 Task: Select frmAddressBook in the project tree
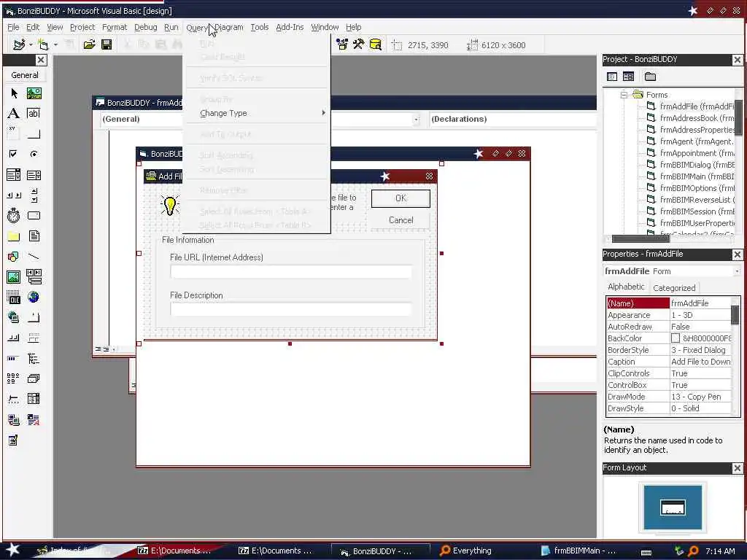[x=690, y=118]
